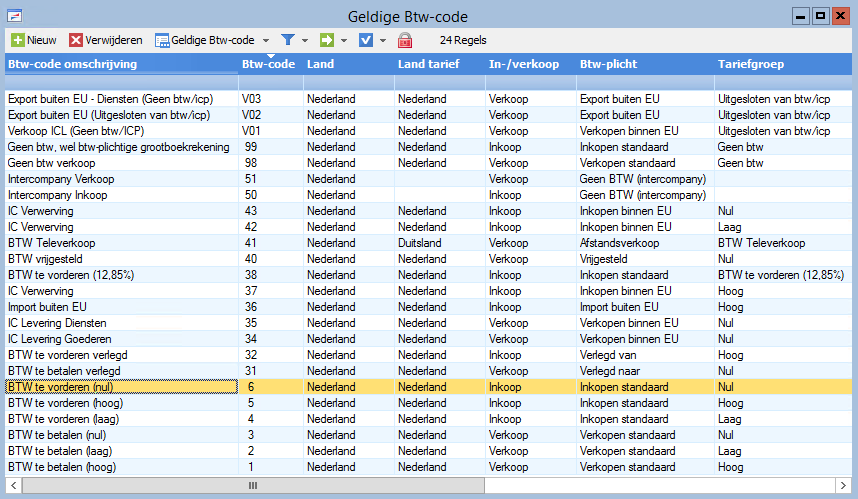Click the blue filter funnel icon

coord(287,40)
